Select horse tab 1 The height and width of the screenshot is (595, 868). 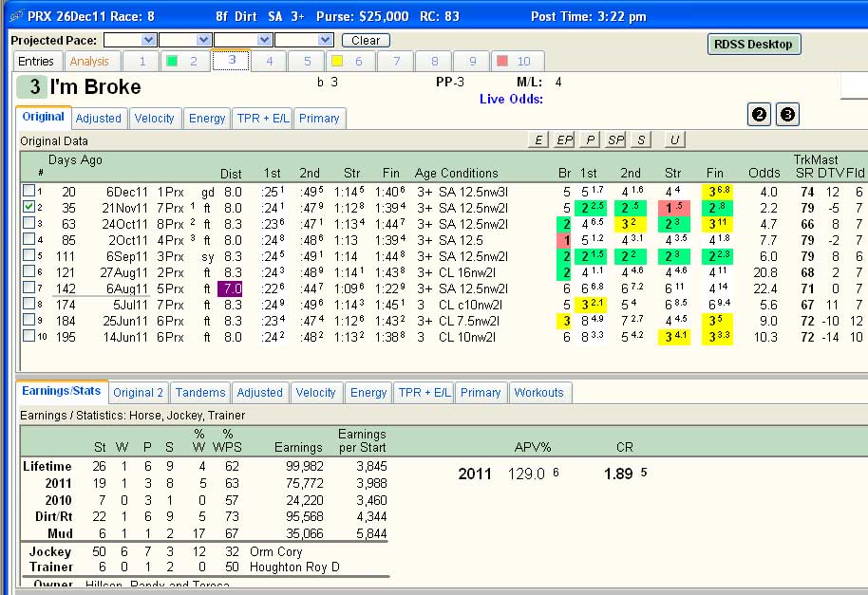[142, 61]
